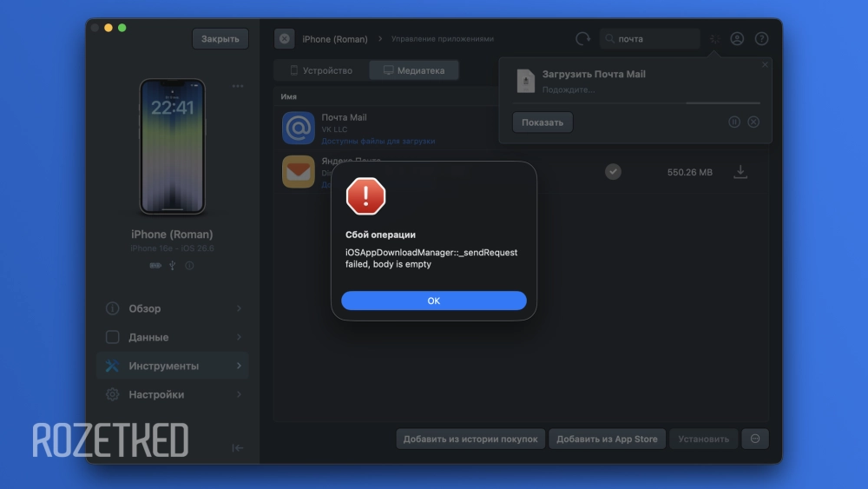Click the search field containing почта

pos(650,39)
